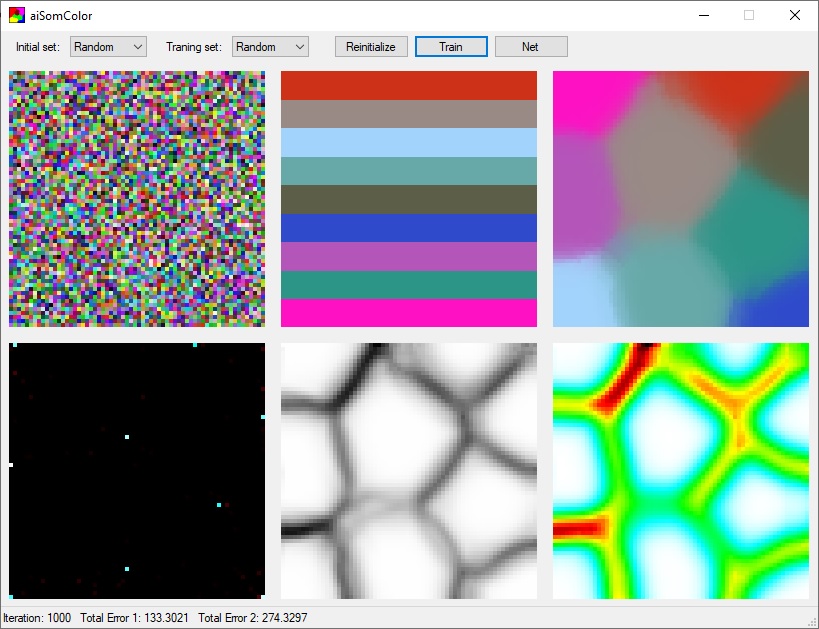Click the Net button
This screenshot has width=819, height=629.
tap(531, 46)
